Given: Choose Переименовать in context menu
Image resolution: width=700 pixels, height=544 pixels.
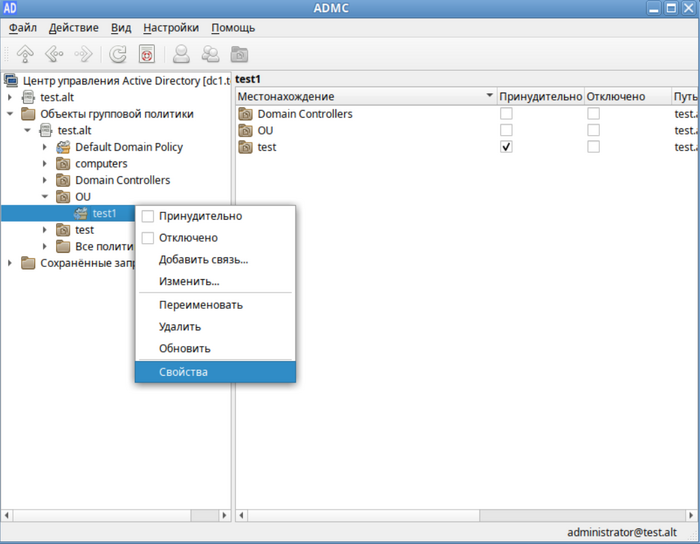Looking at the screenshot, I should click(x=215, y=305).
